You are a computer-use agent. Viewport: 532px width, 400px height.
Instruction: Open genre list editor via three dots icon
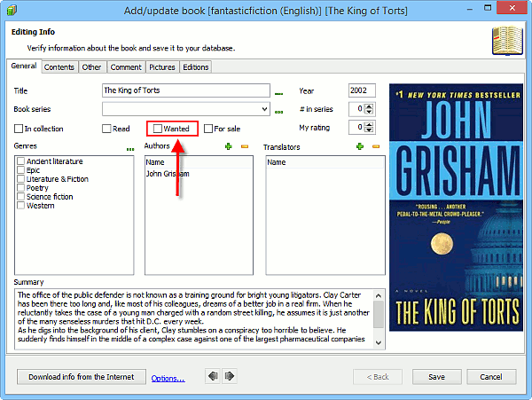tap(130, 149)
